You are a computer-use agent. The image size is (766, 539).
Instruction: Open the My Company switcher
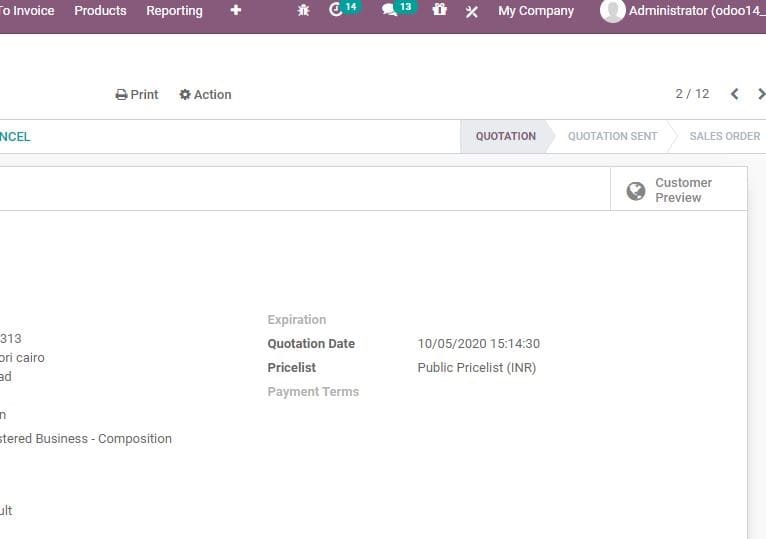tap(536, 11)
